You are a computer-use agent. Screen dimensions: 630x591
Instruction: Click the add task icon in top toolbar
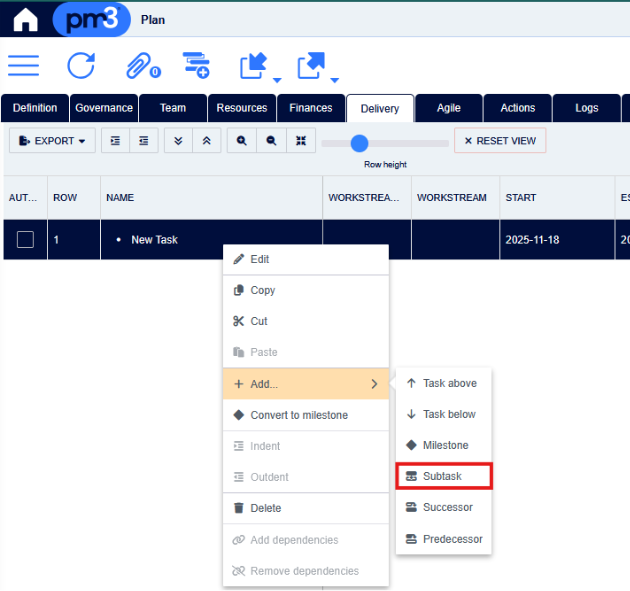pyautogui.click(x=196, y=66)
